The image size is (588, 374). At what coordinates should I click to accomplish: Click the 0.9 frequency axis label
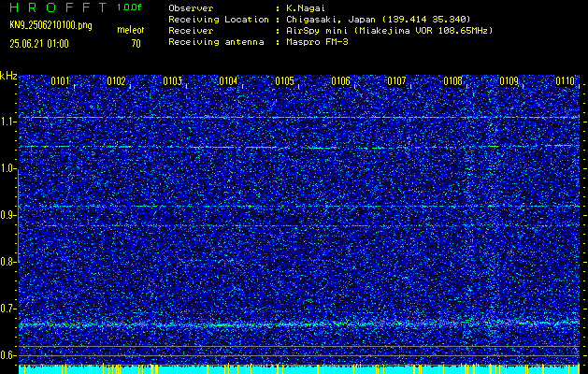click(7, 215)
